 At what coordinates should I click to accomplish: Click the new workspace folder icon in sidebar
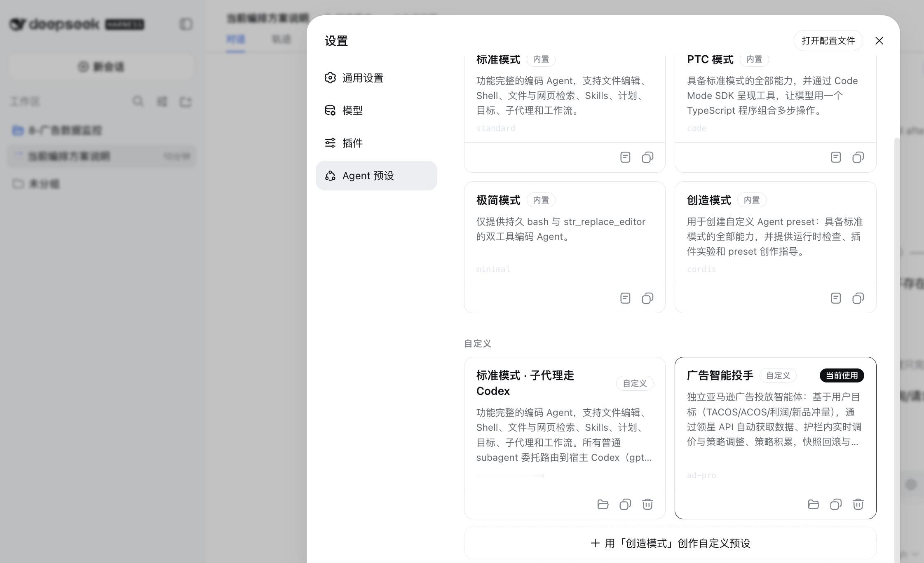pyautogui.click(x=185, y=101)
